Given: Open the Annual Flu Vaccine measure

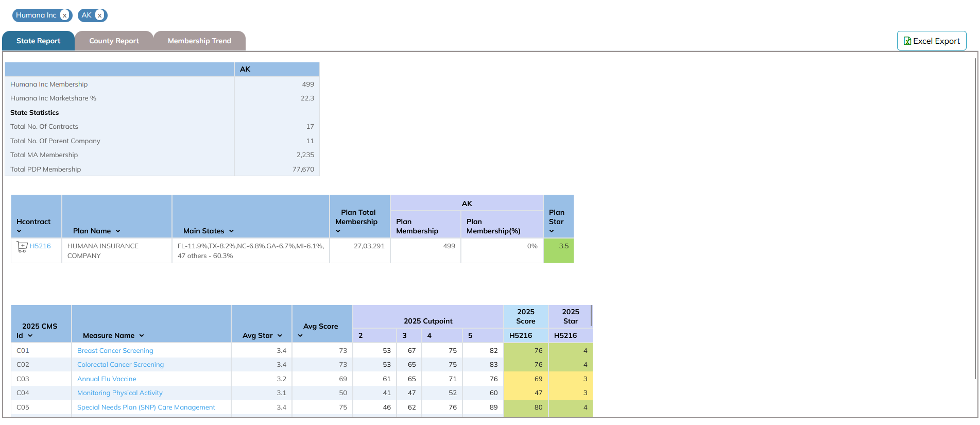Looking at the screenshot, I should click(x=107, y=379).
